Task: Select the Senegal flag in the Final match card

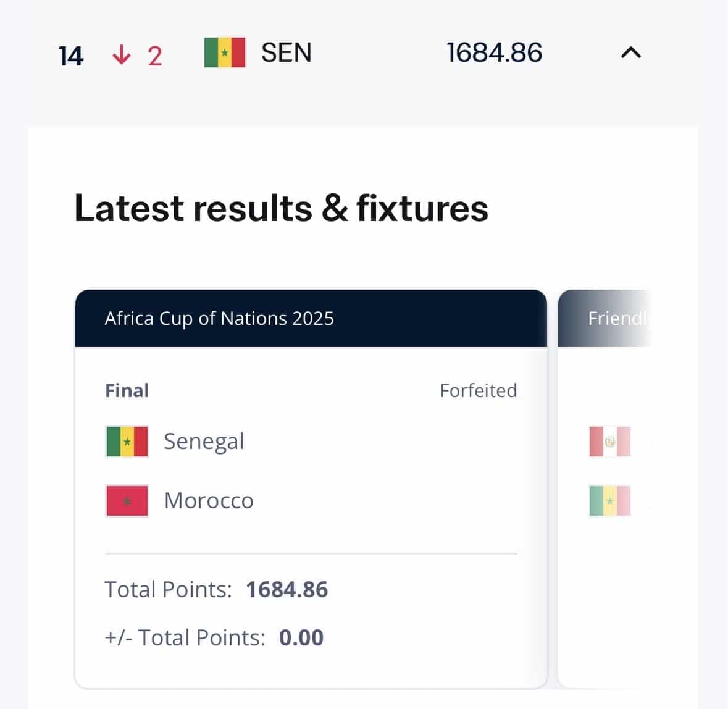Action: (x=127, y=441)
